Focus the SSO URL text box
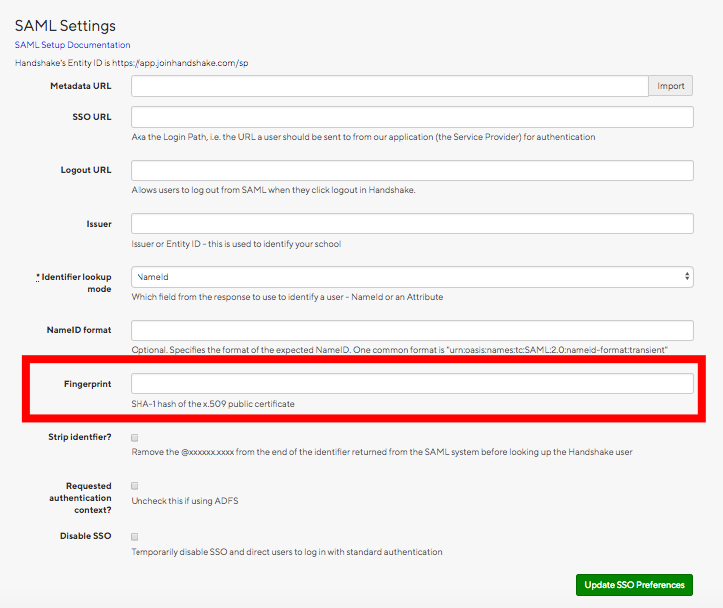The image size is (723, 608). (412, 117)
